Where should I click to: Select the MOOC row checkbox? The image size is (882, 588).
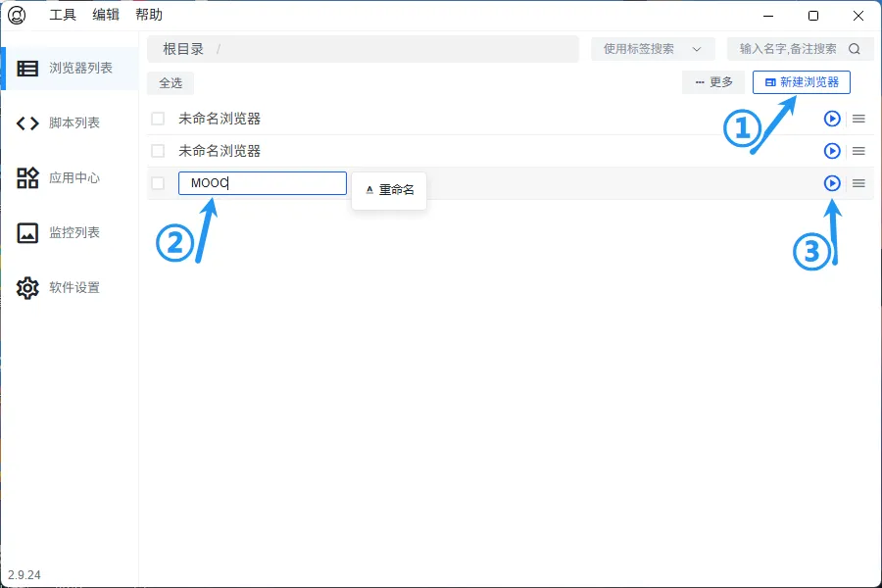click(157, 182)
